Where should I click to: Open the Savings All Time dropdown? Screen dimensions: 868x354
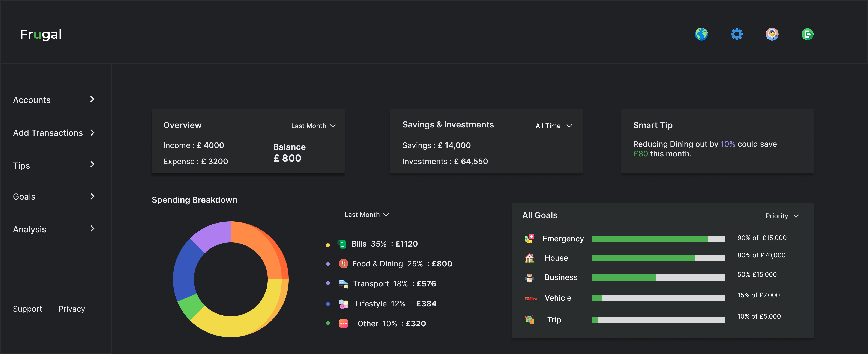[554, 126]
